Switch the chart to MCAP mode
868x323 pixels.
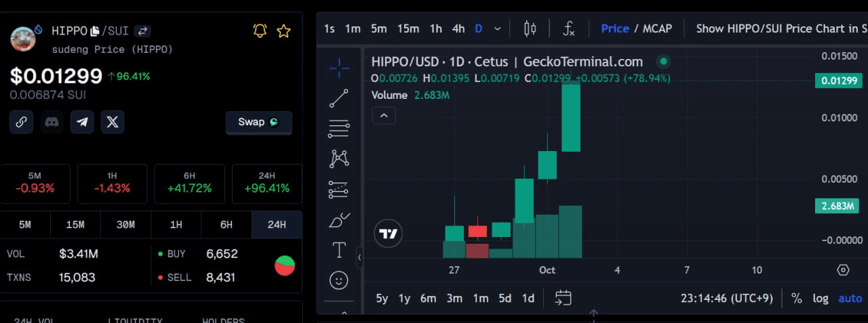pos(657,28)
